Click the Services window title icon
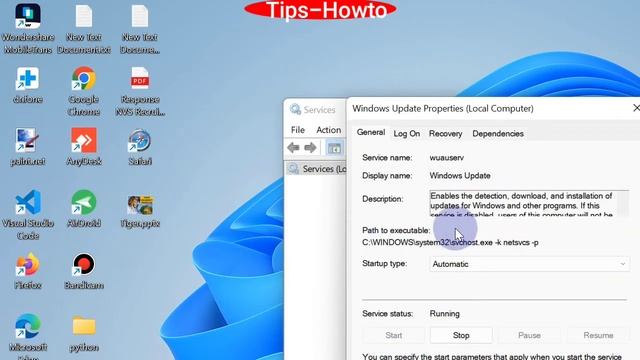The width and height of the screenshot is (640, 360). click(x=295, y=109)
